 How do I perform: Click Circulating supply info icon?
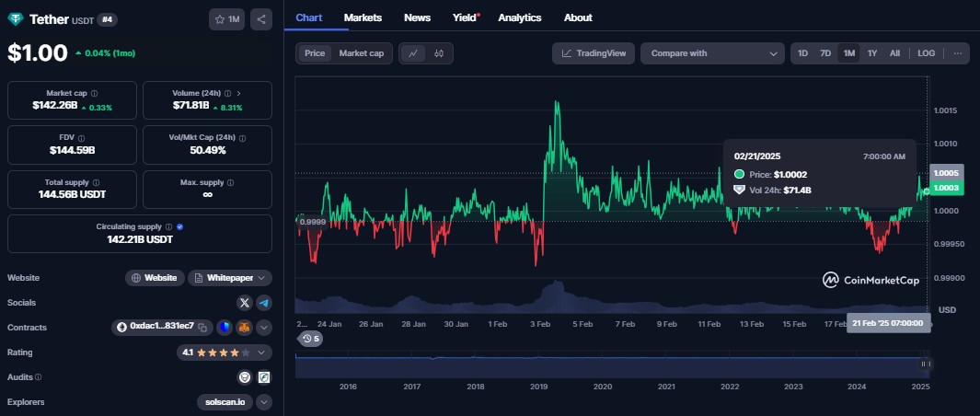click(x=168, y=226)
